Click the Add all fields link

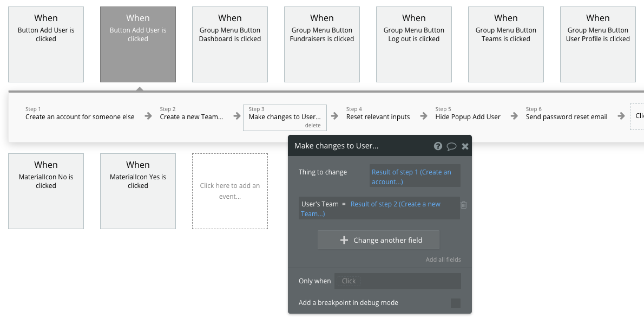[443, 259]
